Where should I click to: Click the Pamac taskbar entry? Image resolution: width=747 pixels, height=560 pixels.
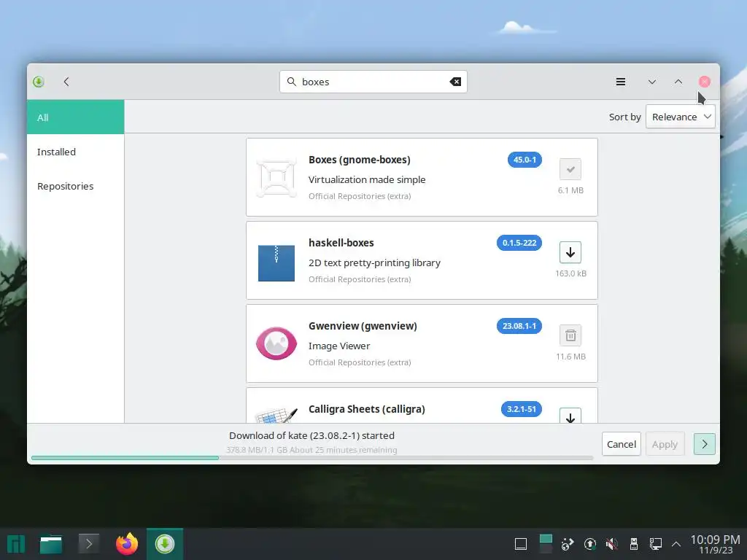[x=165, y=544]
